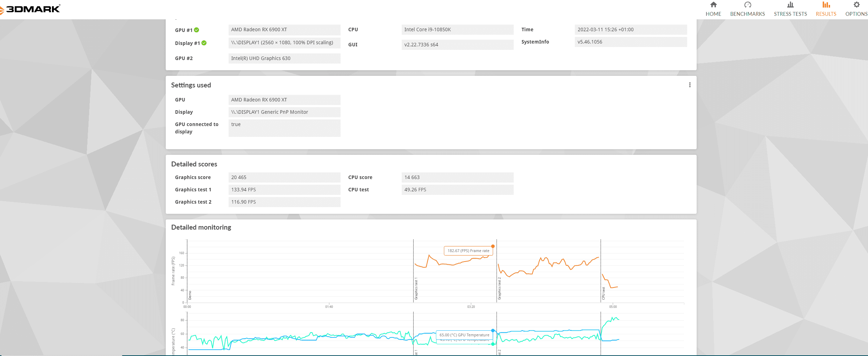This screenshot has height=356, width=868.
Task: Click the 03:20 time axis label
Action: click(471, 307)
